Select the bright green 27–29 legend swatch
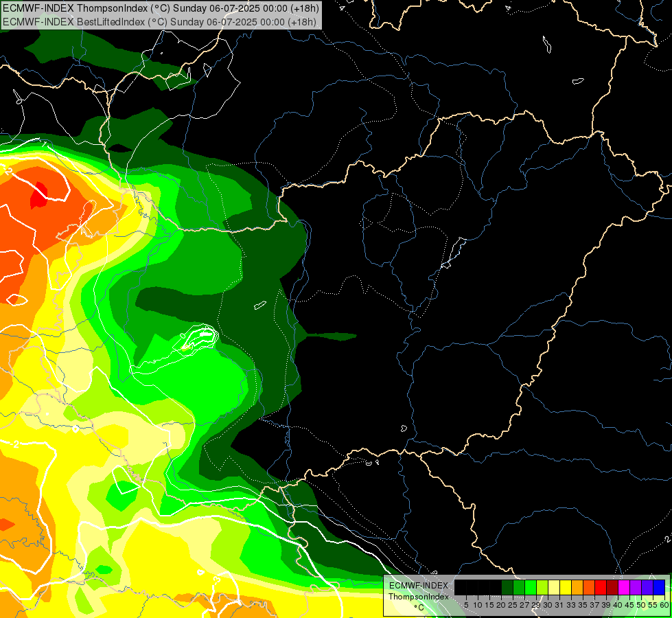The image size is (672, 618). (531, 587)
